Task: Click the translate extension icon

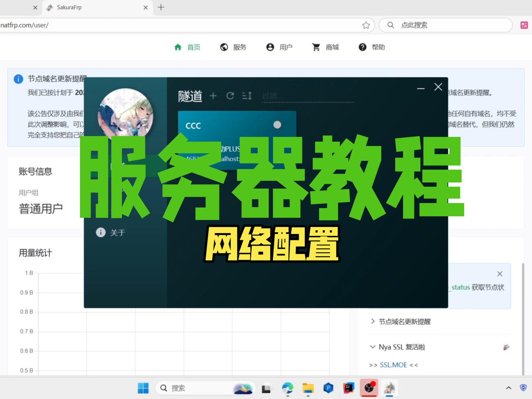Action: 524,25
